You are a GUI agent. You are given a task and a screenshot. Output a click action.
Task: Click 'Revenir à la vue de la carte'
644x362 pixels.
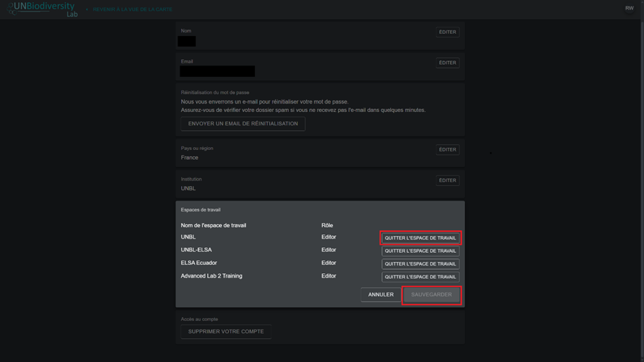click(132, 10)
